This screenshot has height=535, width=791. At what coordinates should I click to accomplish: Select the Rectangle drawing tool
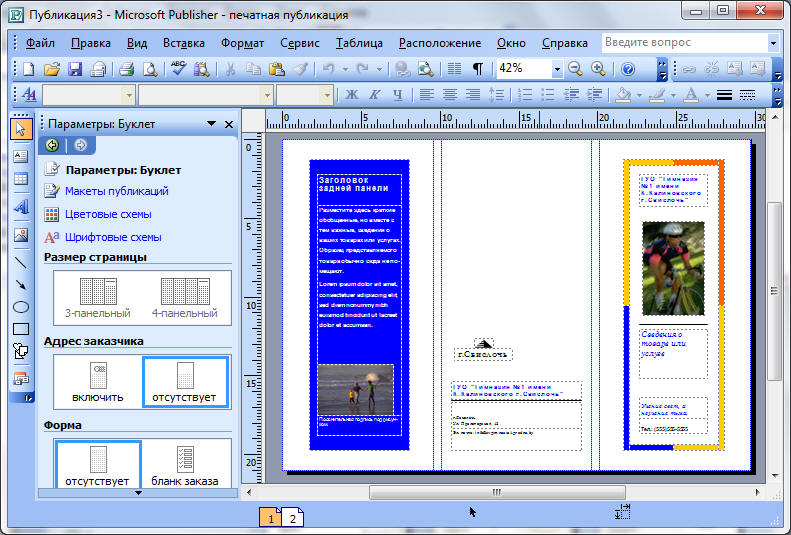(21, 329)
